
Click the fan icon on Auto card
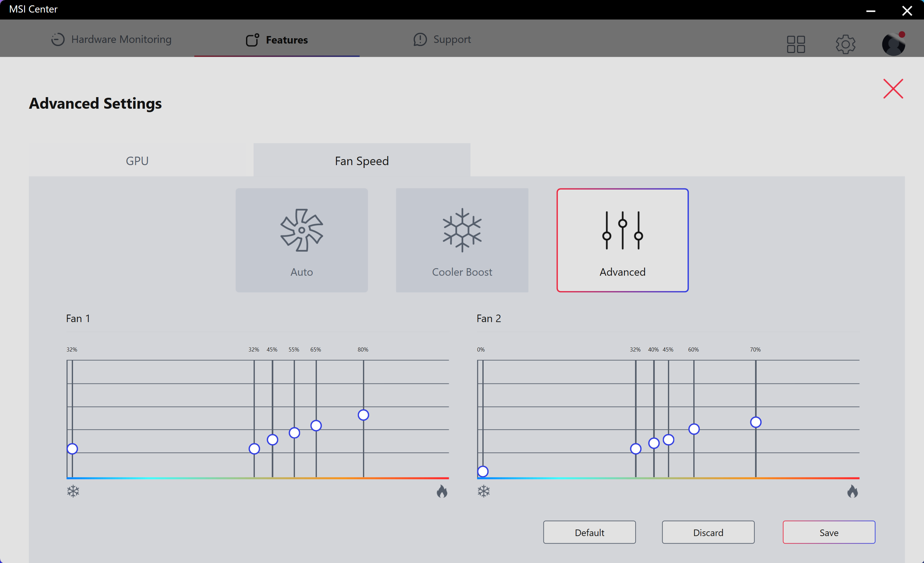coord(302,230)
